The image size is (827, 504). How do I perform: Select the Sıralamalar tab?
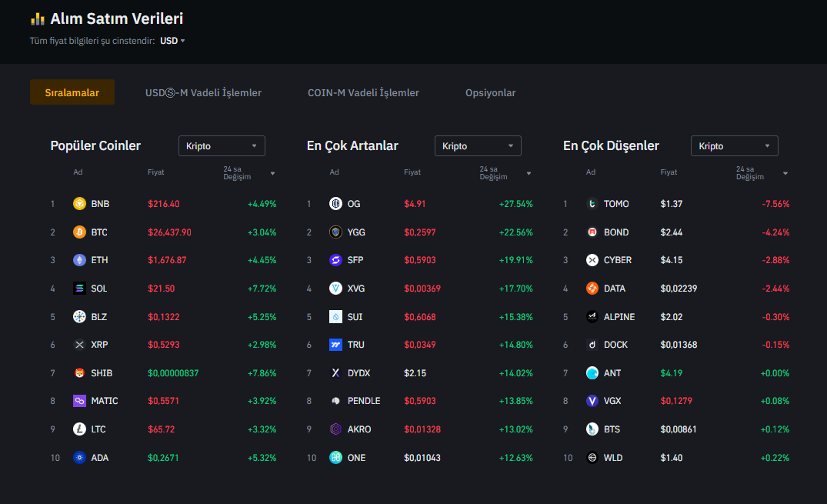pos(72,92)
